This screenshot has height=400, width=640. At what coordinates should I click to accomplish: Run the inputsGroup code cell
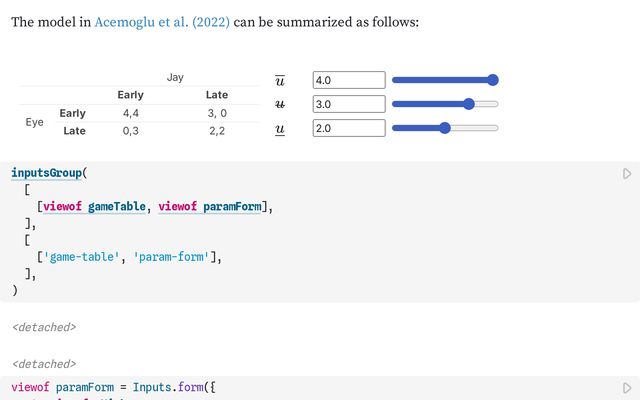coord(627,174)
